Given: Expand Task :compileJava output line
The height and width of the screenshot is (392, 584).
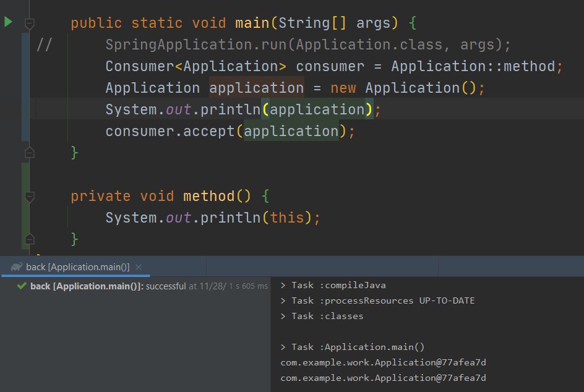Looking at the screenshot, I should [333, 285].
